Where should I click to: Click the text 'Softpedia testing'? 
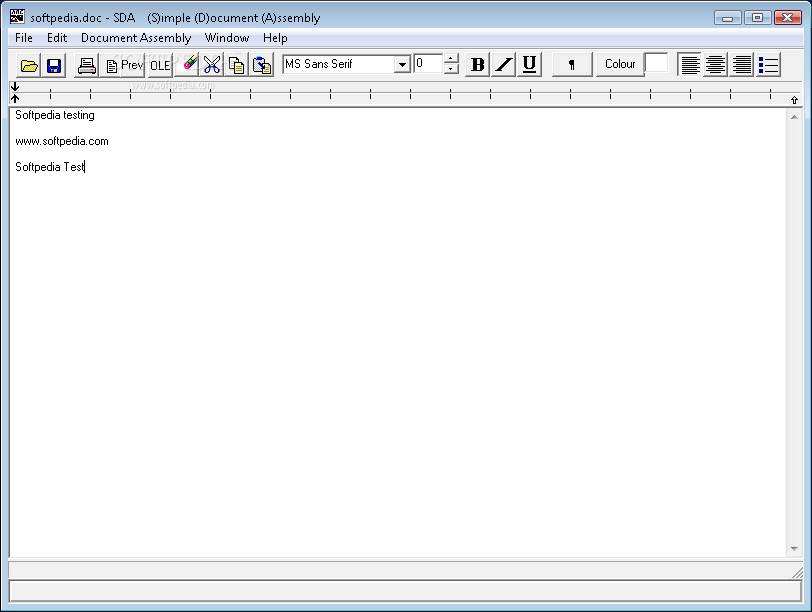tap(55, 115)
